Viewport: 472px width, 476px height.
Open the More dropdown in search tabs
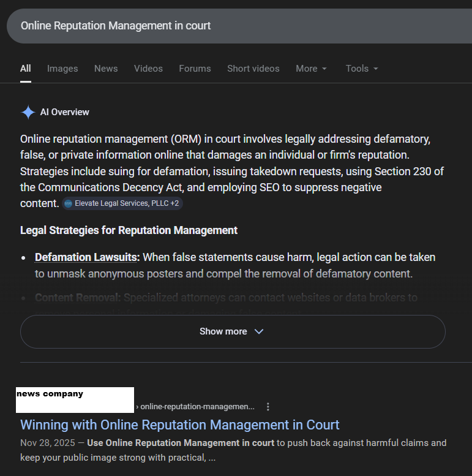(x=311, y=69)
